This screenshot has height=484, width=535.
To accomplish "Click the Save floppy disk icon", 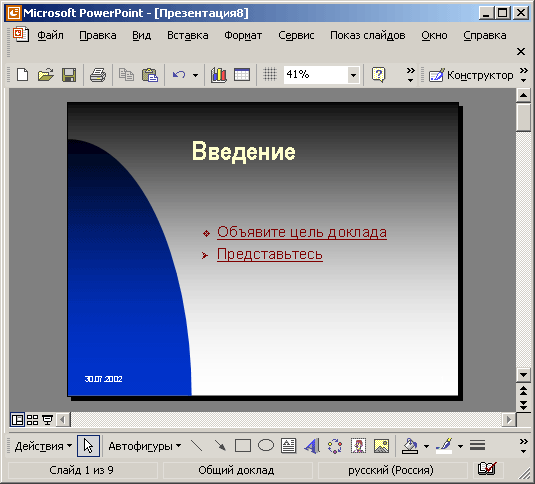I will point(69,75).
